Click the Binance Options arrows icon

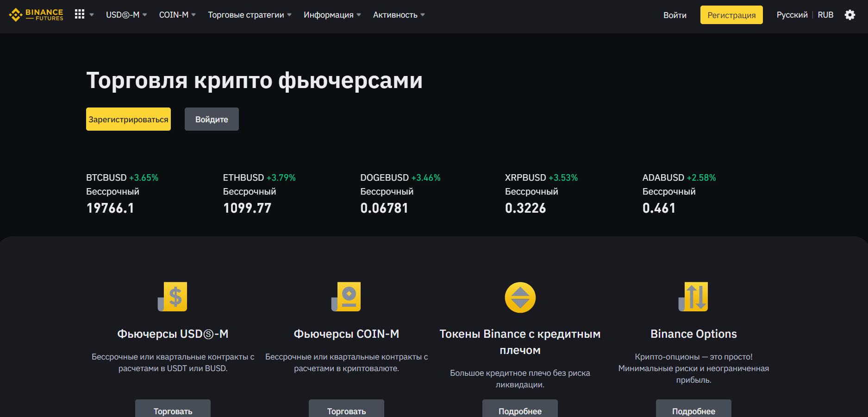point(693,297)
